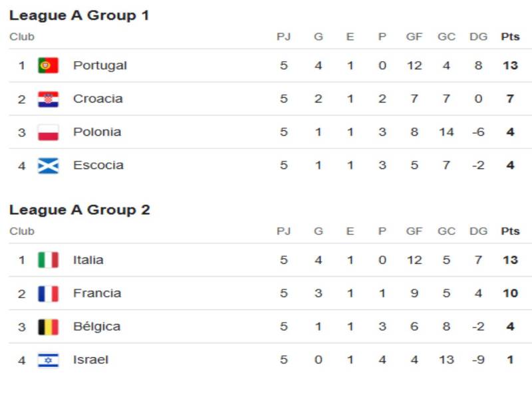Screen dimensions: 532x399
Task: Select the Polonia team name
Action: tap(97, 132)
